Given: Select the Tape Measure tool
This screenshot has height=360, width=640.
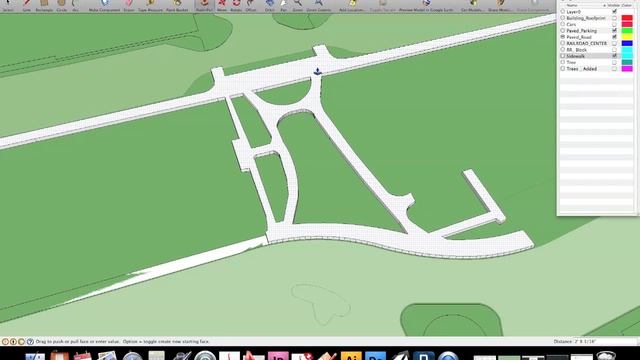Looking at the screenshot, I should 150,5.
